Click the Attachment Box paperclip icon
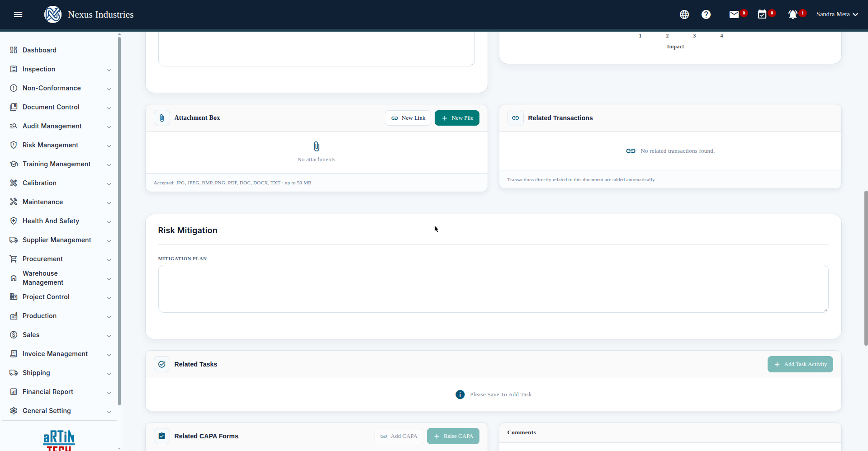Screen dimensions: 868x451 pyautogui.click(x=162, y=118)
